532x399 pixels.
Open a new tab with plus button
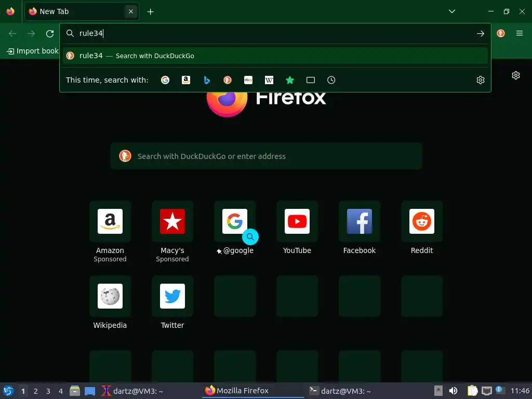150,12
